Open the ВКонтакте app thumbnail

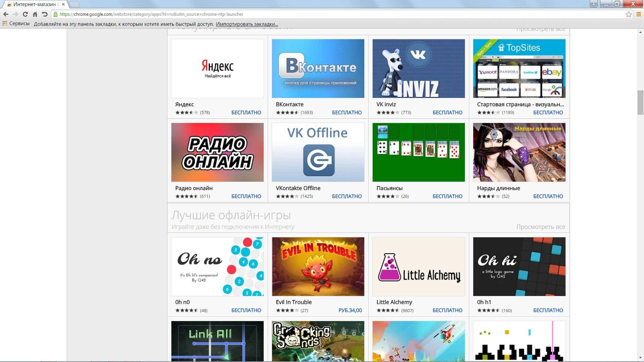[318, 68]
